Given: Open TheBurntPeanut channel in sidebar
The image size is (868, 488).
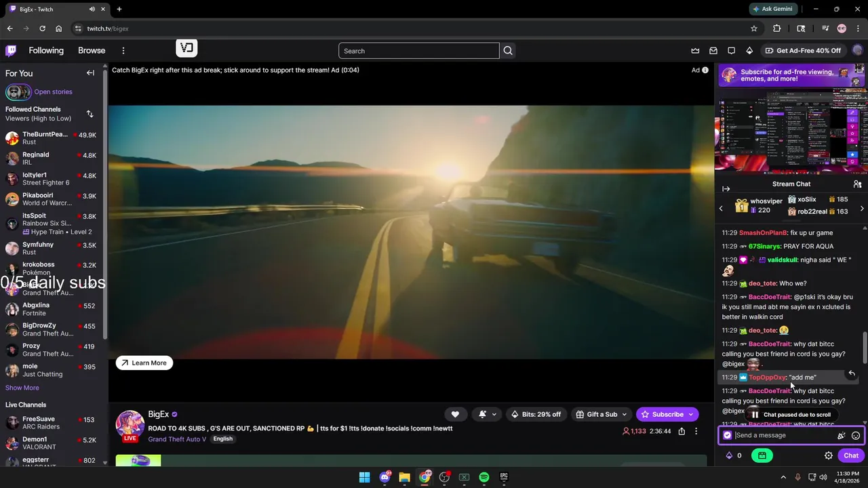Looking at the screenshot, I should pyautogui.click(x=53, y=138).
